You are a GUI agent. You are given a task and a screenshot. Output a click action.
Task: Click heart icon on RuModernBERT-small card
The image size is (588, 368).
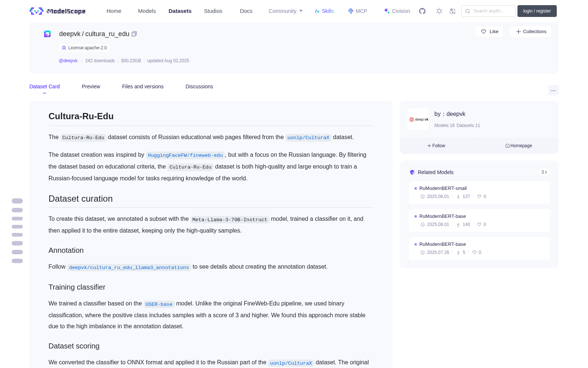(479, 197)
